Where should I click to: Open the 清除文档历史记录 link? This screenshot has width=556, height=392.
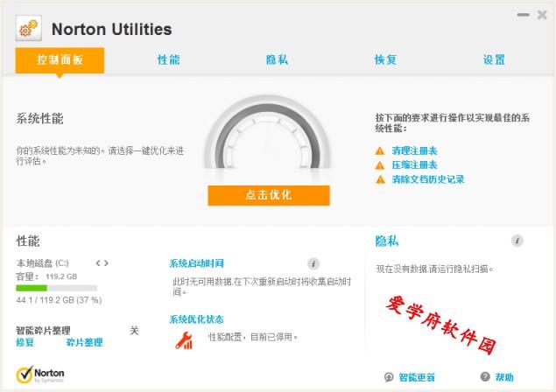coord(428,179)
